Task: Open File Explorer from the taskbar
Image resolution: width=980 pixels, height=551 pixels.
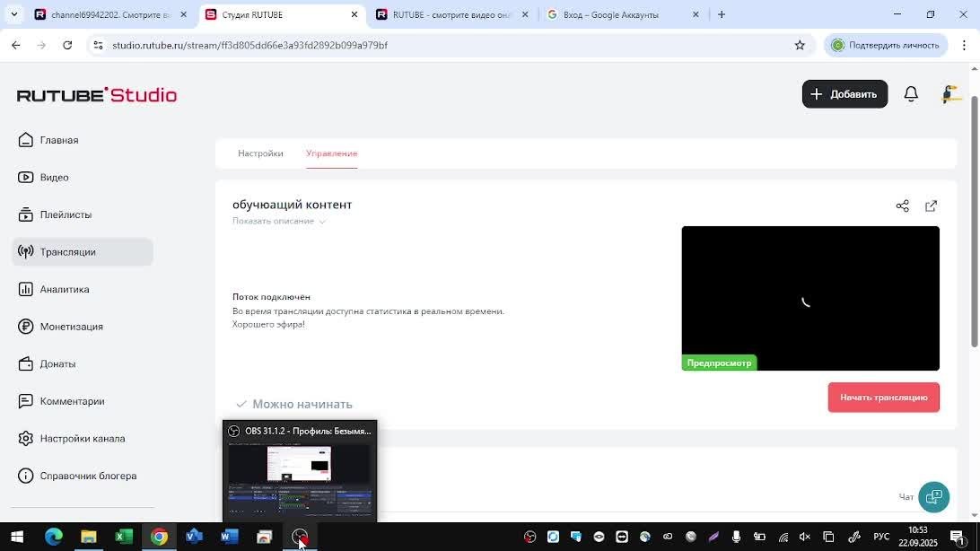Action: click(89, 537)
